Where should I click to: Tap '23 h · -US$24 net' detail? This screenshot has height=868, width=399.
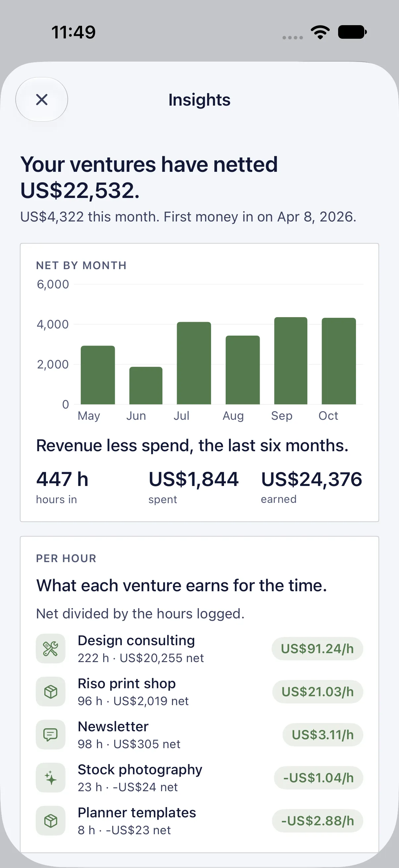pyautogui.click(x=128, y=787)
